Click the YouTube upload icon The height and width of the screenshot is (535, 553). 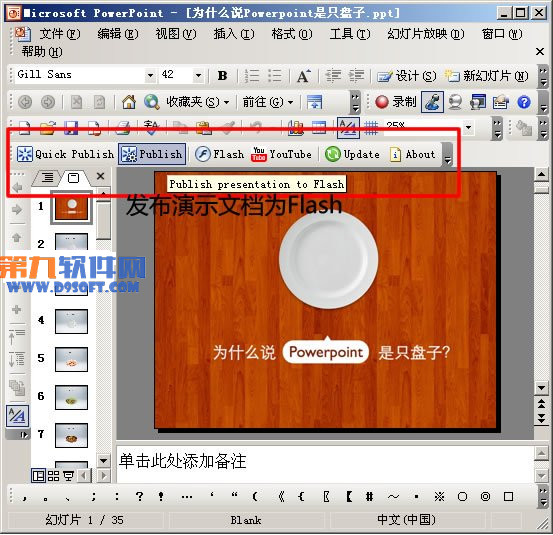(259, 154)
